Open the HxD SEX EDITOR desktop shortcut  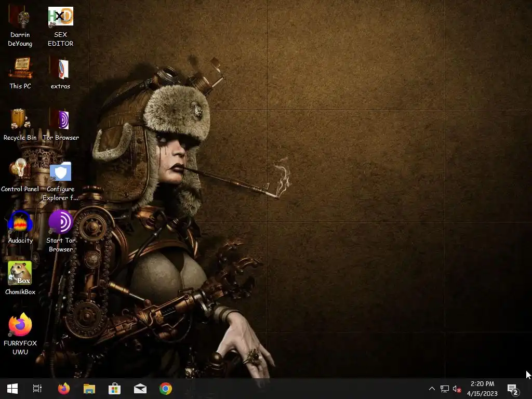[x=60, y=17]
